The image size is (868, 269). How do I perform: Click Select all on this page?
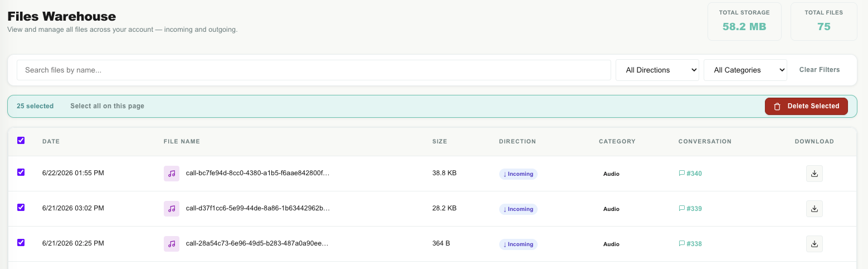click(107, 106)
